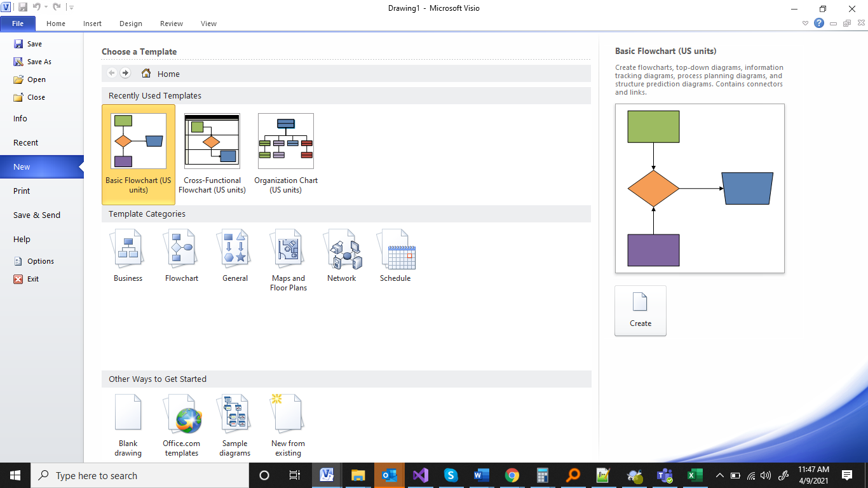Open the Save & Send page
The height and width of the screenshot is (488, 868).
(x=41, y=215)
